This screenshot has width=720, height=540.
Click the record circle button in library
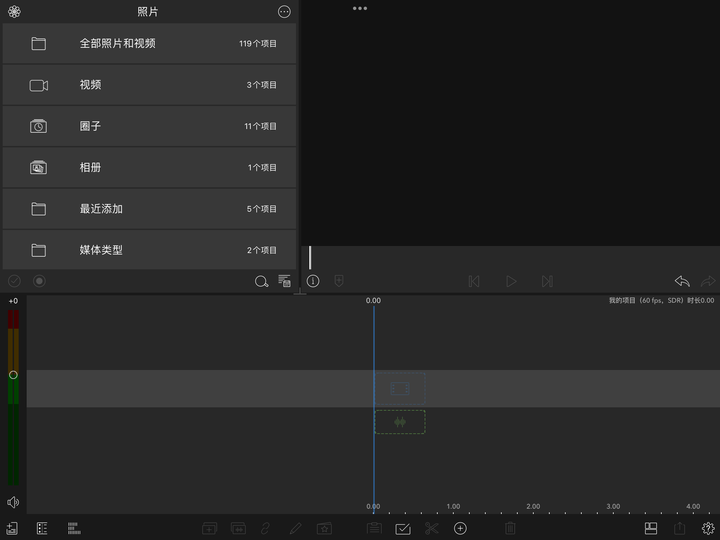pos(39,281)
